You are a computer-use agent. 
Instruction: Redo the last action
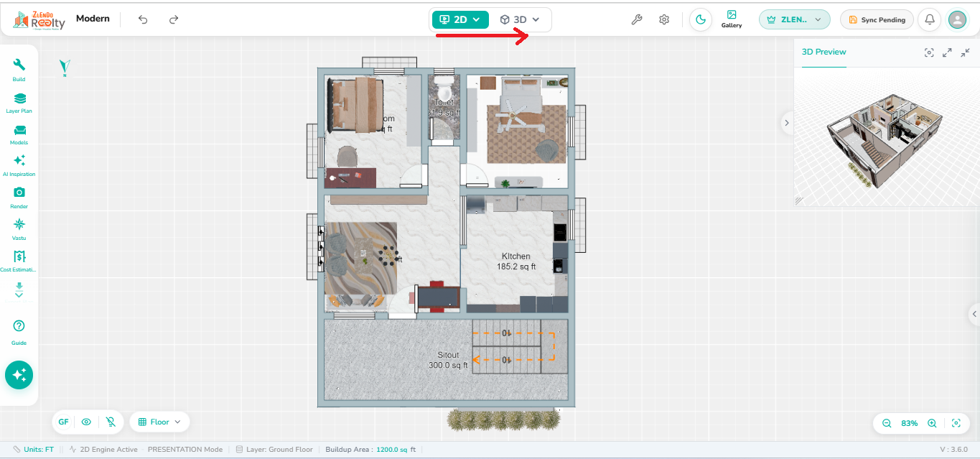point(173,19)
